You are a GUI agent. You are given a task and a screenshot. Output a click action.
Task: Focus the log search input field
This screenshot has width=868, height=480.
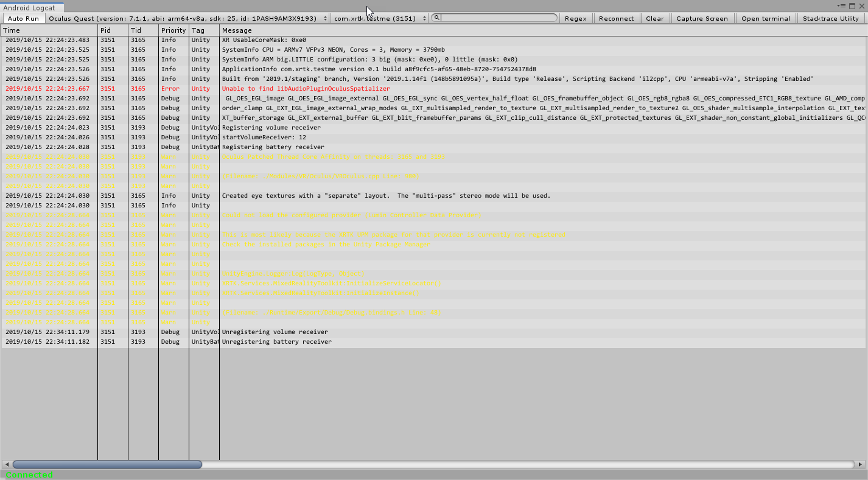pyautogui.click(x=498, y=18)
